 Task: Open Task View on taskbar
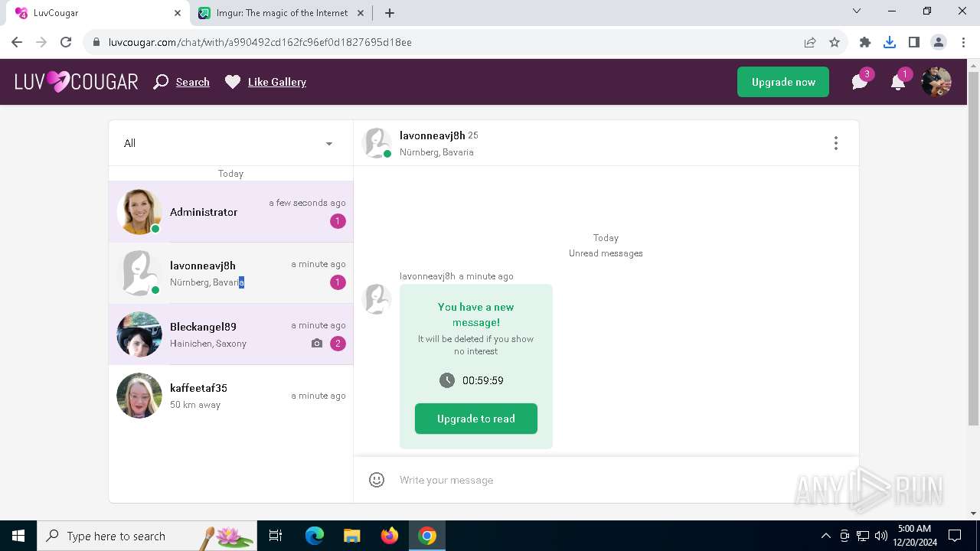click(276, 536)
